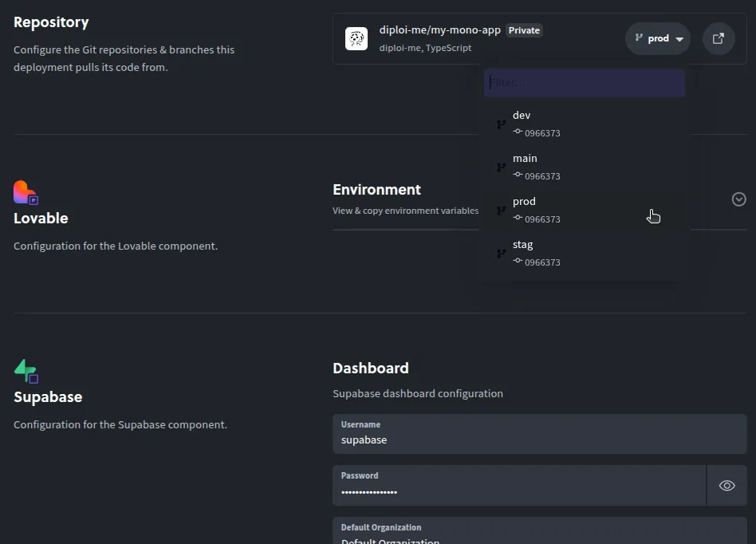The width and height of the screenshot is (756, 544).
Task: Click the diploi-me/my-mono-app repository name
Action: [439, 30]
